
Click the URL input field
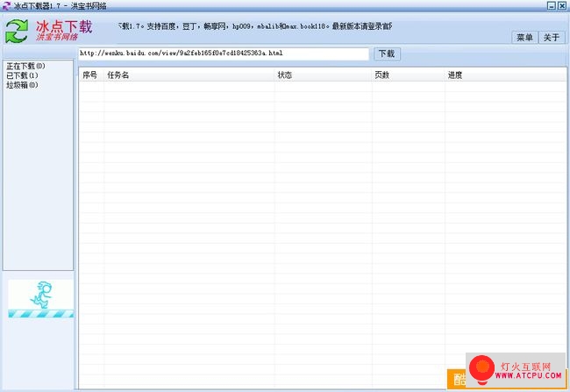coord(224,53)
